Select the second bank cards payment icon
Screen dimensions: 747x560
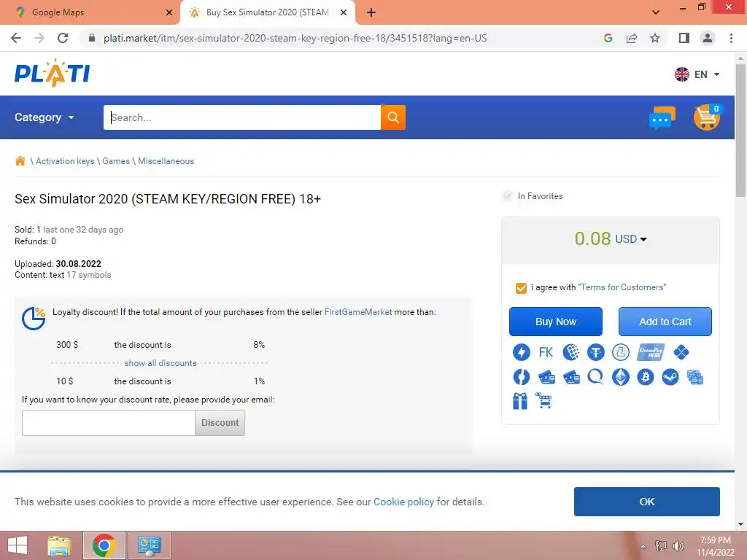[x=571, y=378]
